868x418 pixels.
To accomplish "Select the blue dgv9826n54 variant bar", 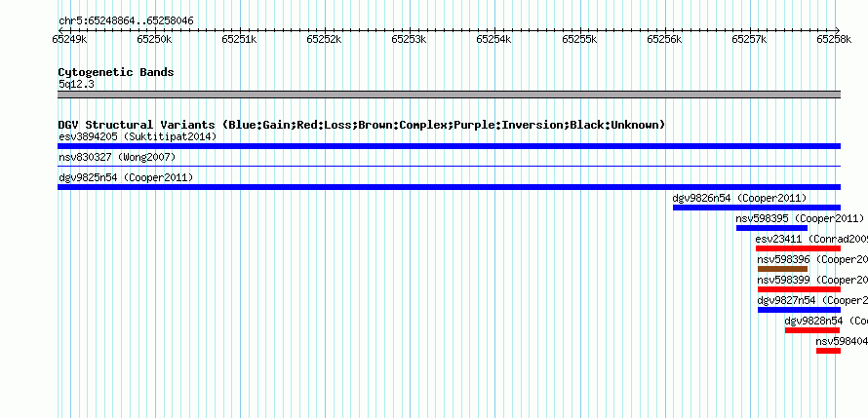I will 757,208.
